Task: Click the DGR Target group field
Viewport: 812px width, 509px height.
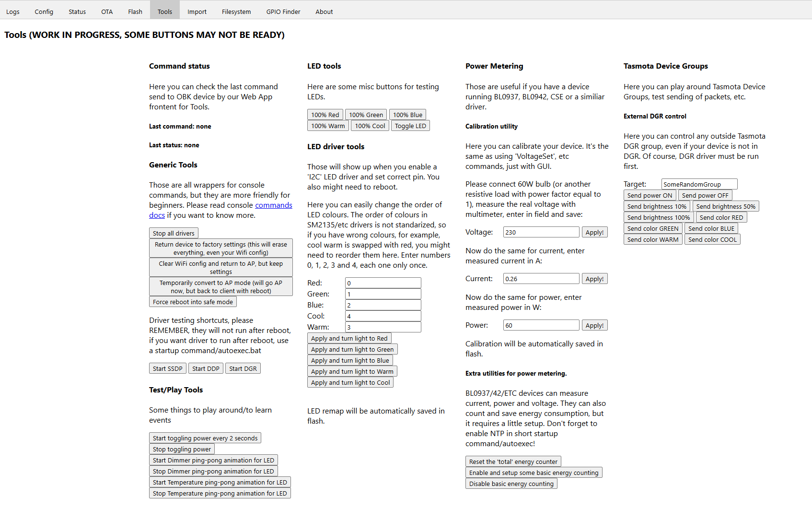Action: click(x=699, y=184)
